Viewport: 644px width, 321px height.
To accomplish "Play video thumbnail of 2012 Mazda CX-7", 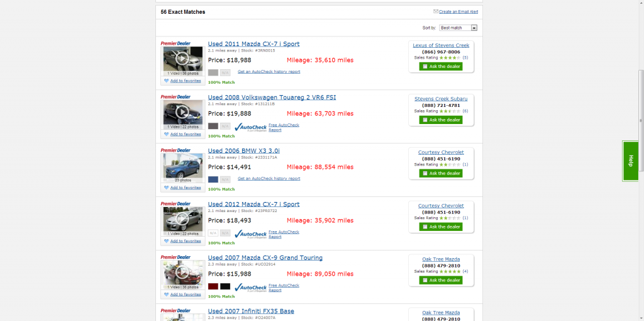I will click(x=183, y=219).
